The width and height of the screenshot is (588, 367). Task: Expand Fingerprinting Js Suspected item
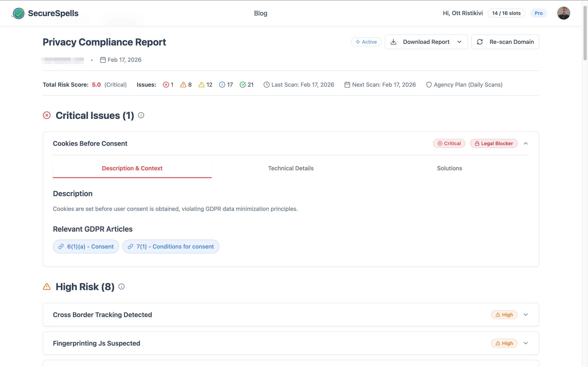point(526,343)
